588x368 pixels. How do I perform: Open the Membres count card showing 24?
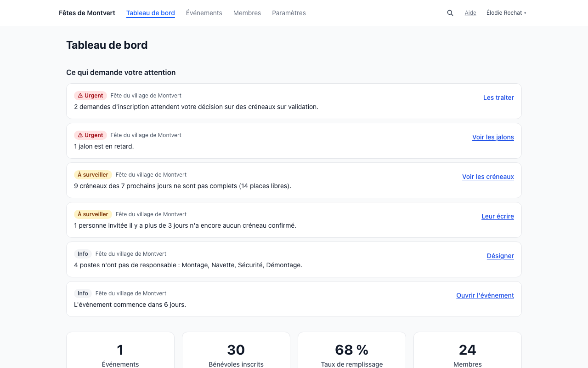pos(468,350)
